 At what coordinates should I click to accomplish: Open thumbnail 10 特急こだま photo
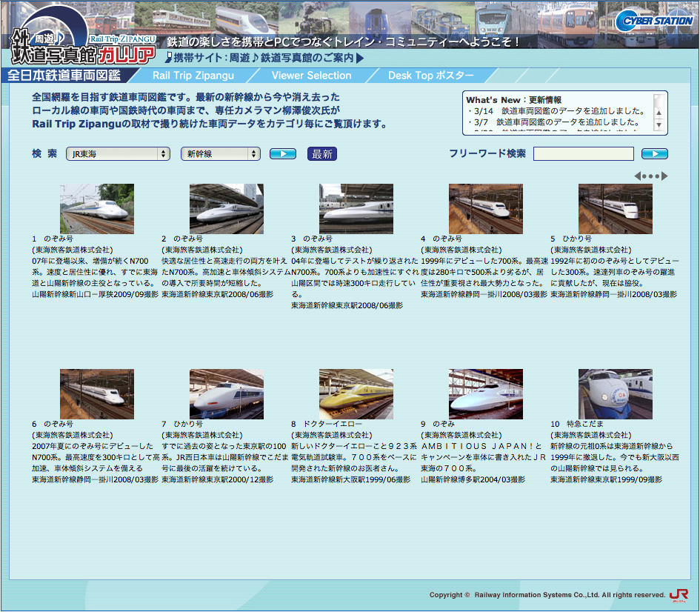tap(615, 394)
